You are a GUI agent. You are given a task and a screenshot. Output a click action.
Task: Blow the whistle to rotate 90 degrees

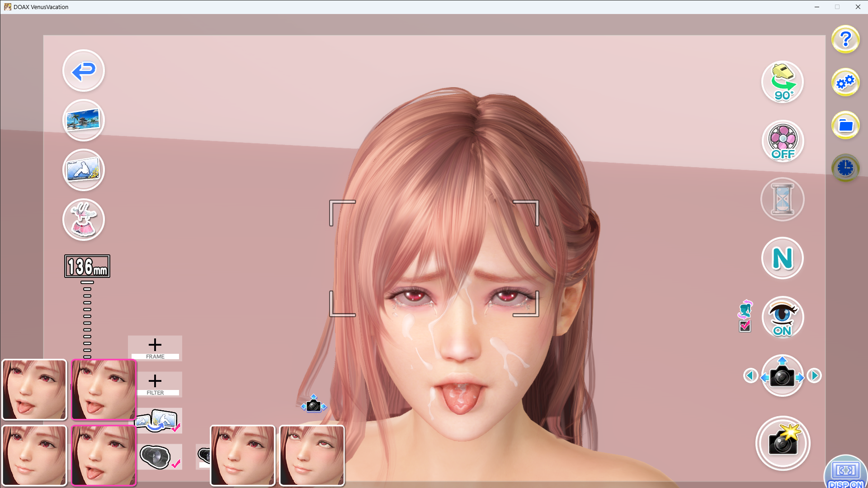point(783,82)
